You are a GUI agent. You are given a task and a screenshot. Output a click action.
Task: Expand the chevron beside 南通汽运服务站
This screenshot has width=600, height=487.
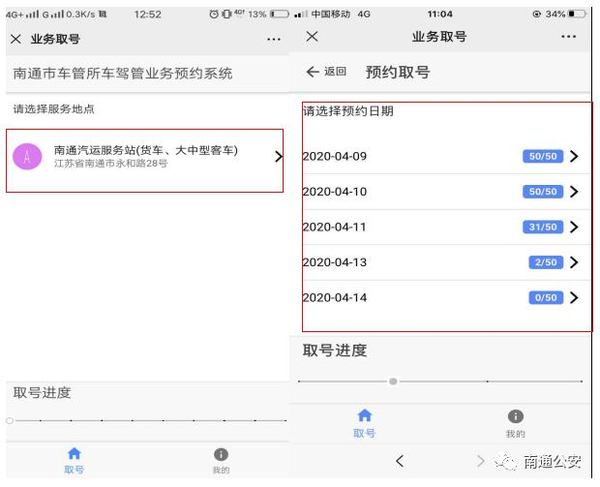tap(277, 156)
